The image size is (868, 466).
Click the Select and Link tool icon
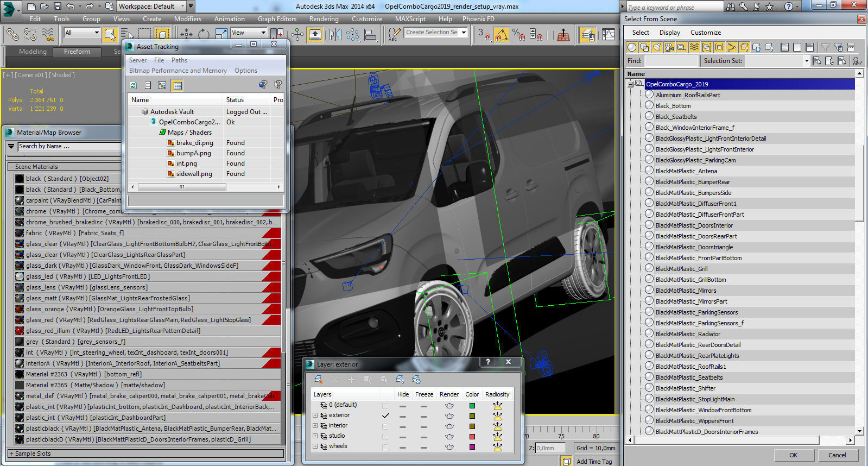coord(12,34)
